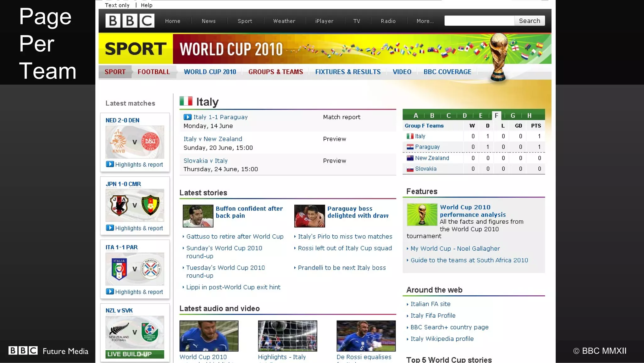Click the LIVE BUILD-UP button for NZL v SVK

pyautogui.click(x=135, y=354)
